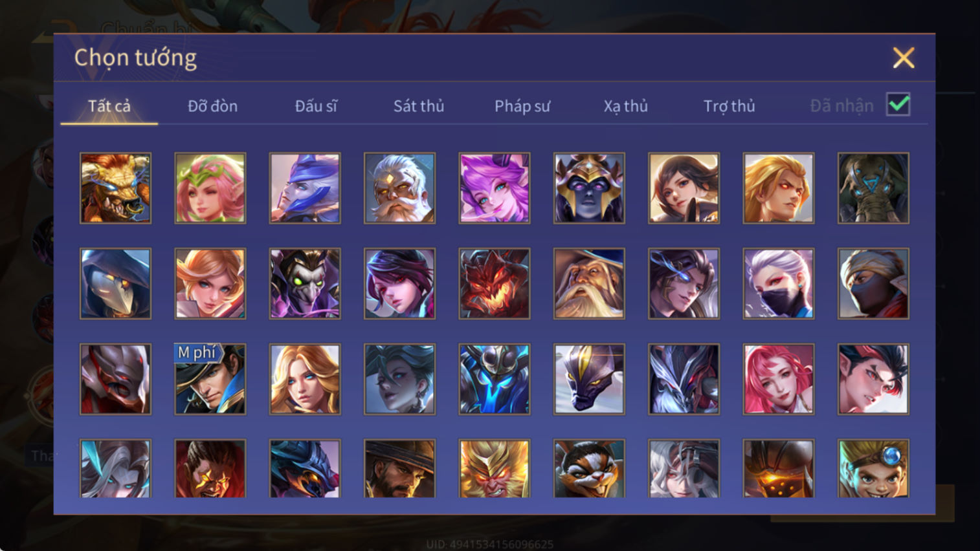Select the goggle-wearing boy hero
The width and height of the screenshot is (980, 551).
coord(873,469)
